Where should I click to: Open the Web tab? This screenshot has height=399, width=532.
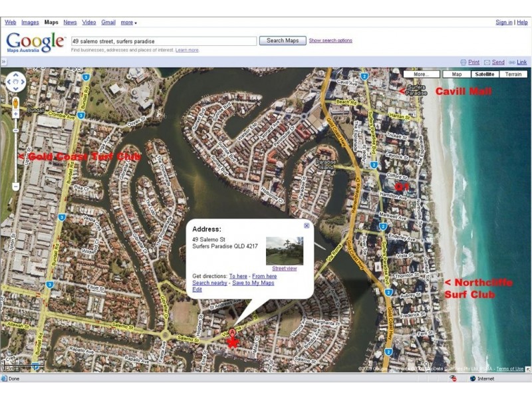pyautogui.click(x=11, y=23)
